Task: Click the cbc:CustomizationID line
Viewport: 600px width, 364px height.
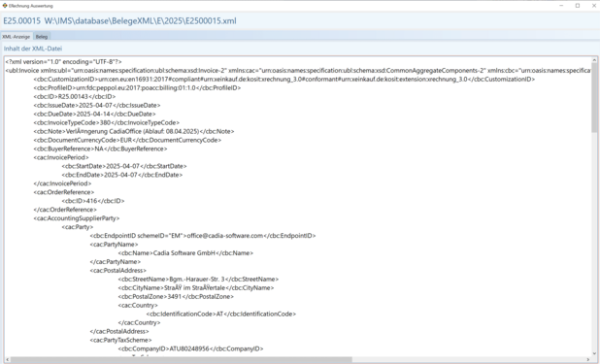Action: pos(283,80)
